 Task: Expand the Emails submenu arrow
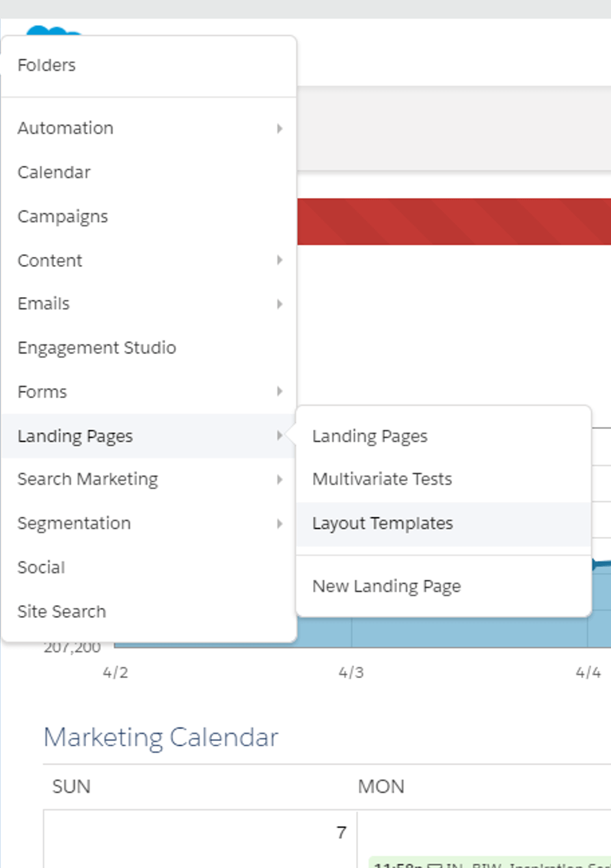click(x=280, y=304)
